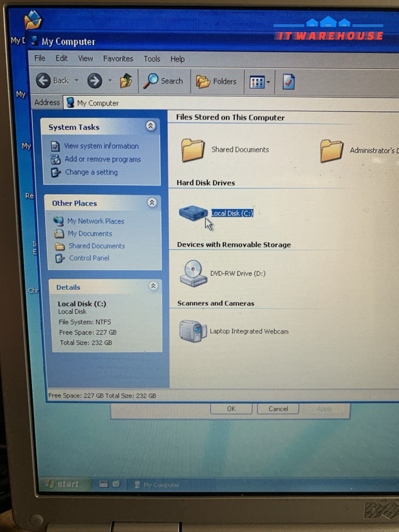Click the View system information icon
This screenshot has height=532, width=399.
55,146
